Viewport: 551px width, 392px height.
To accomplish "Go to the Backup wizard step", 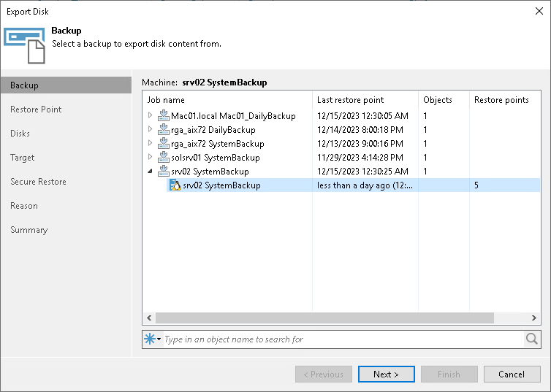I will coord(66,85).
